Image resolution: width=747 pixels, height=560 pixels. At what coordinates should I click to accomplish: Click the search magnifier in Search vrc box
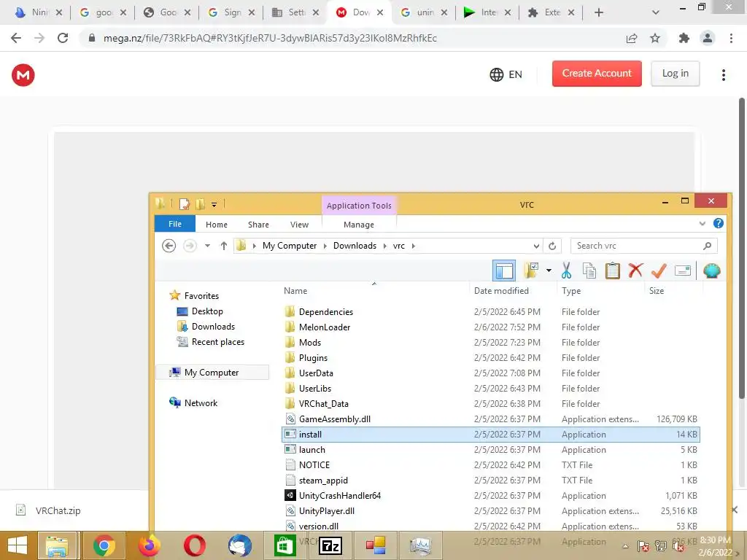tap(708, 246)
